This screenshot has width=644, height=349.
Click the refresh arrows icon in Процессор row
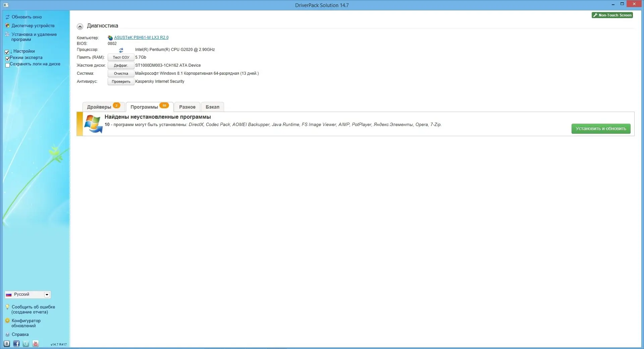tap(121, 50)
